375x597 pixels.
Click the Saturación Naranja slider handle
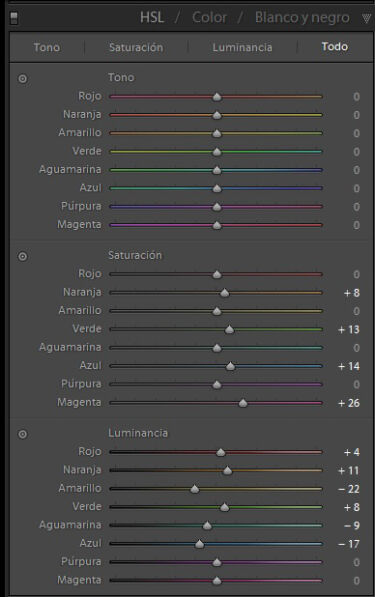225,293
